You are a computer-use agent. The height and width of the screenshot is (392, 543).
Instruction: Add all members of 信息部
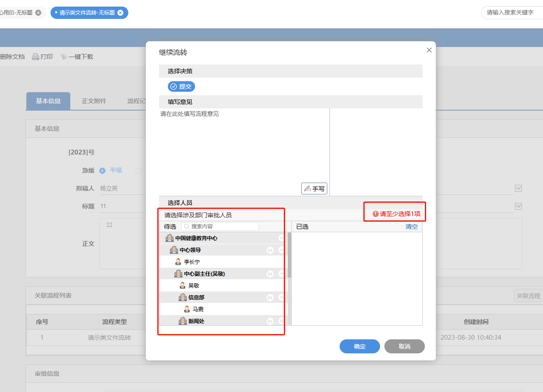click(x=270, y=297)
